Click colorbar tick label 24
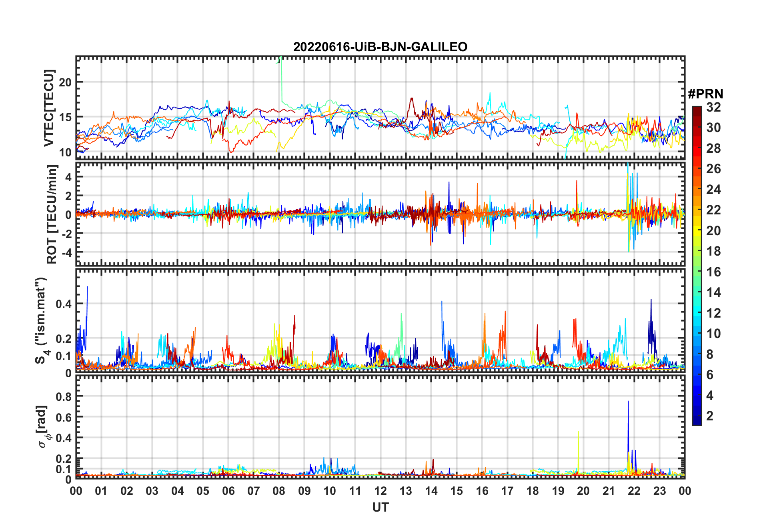761x532 pixels. pos(713,190)
